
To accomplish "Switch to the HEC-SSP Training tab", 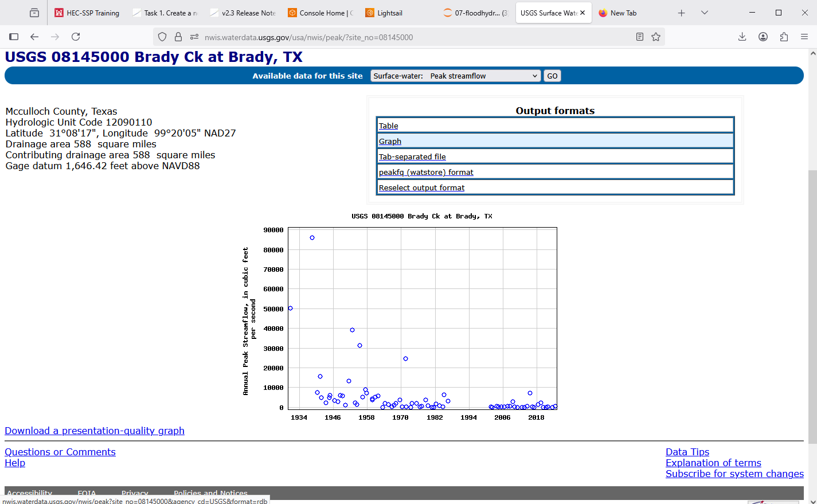I will (87, 13).
